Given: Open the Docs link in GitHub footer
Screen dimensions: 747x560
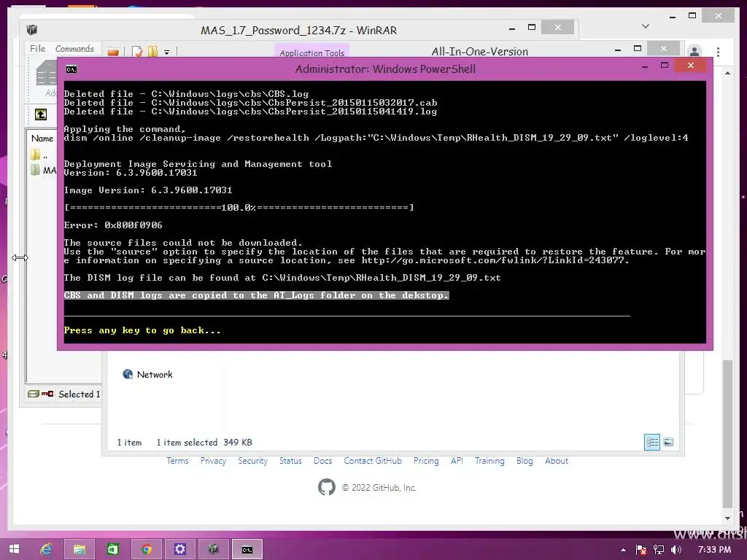Looking at the screenshot, I should point(322,461).
